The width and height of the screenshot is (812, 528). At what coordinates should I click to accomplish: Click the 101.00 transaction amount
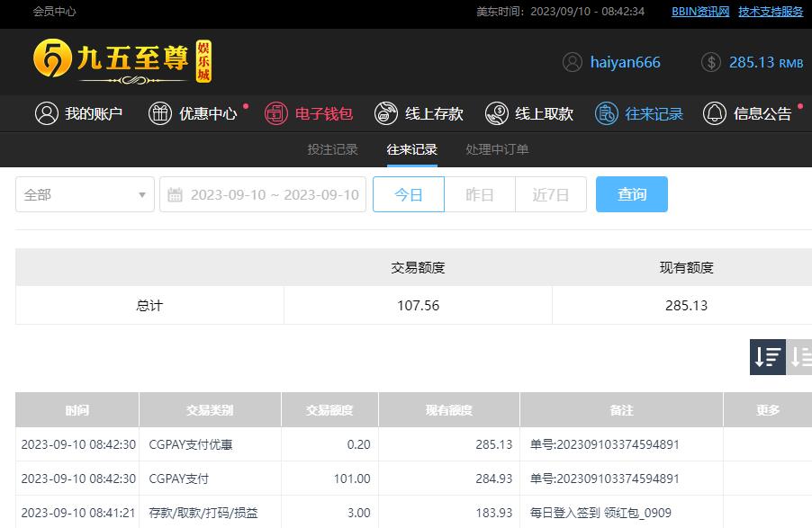point(352,479)
